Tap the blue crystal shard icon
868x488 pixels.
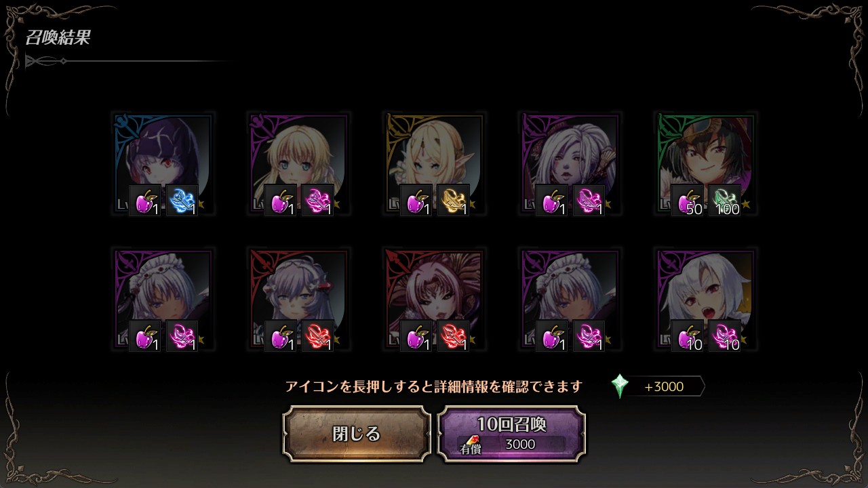click(182, 201)
